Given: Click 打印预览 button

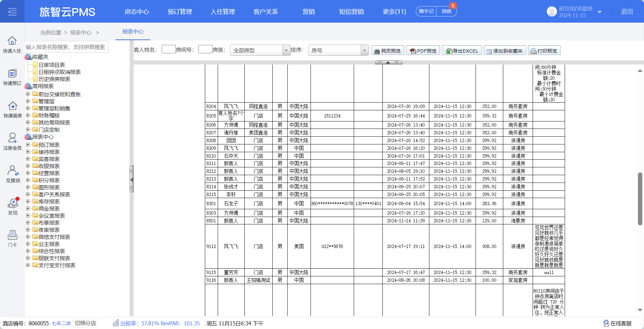Looking at the screenshot, I should 544,51.
